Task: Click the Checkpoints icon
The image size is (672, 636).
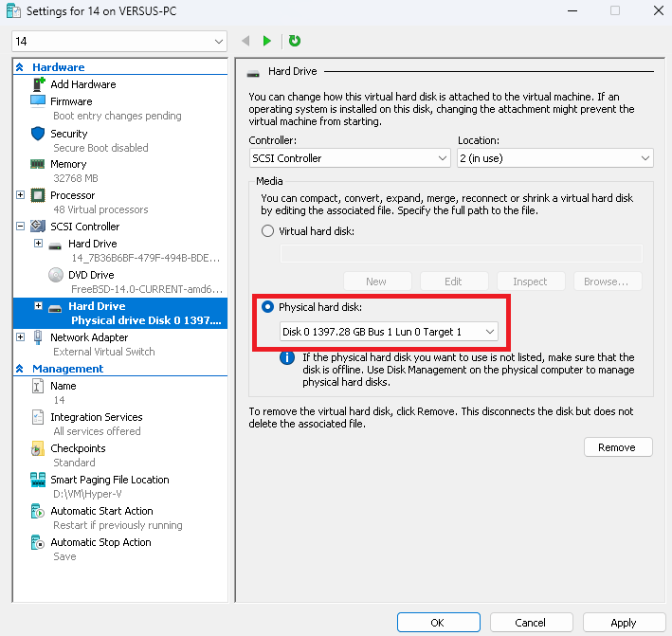Action: [x=38, y=448]
